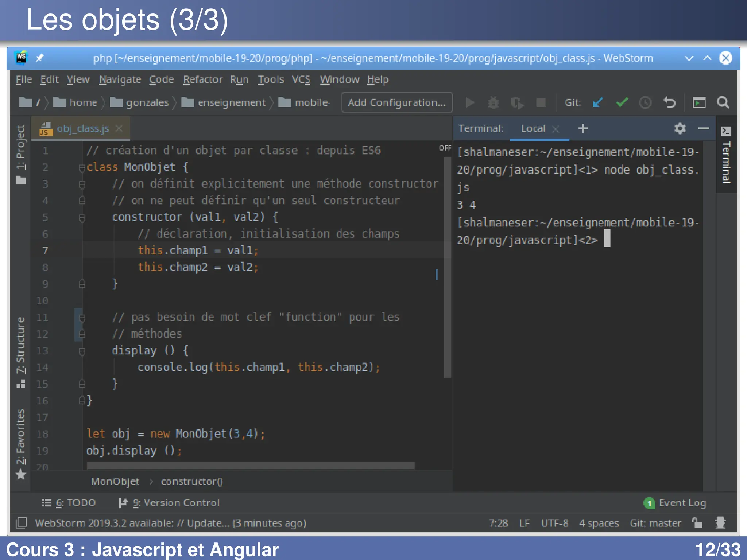Screen dimensions: 747x560
Task: Click the enseignement folder in navigation bar
Action: tap(224, 103)
